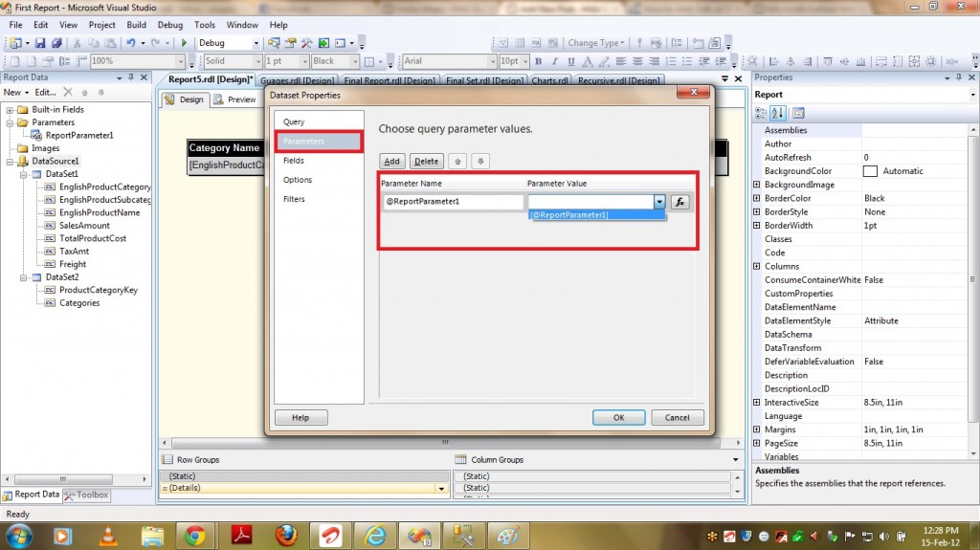Image resolution: width=980 pixels, height=550 pixels.
Task: Expand the Margins property node
Action: pyautogui.click(x=757, y=430)
